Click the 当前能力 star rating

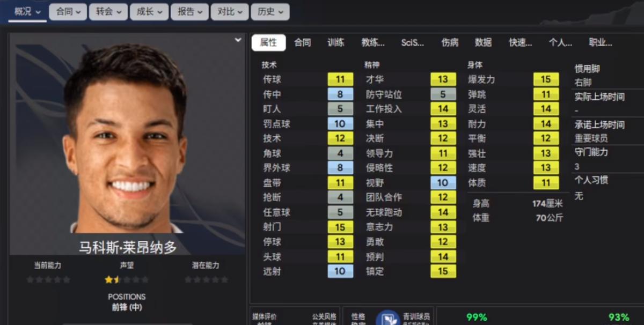click(x=48, y=280)
